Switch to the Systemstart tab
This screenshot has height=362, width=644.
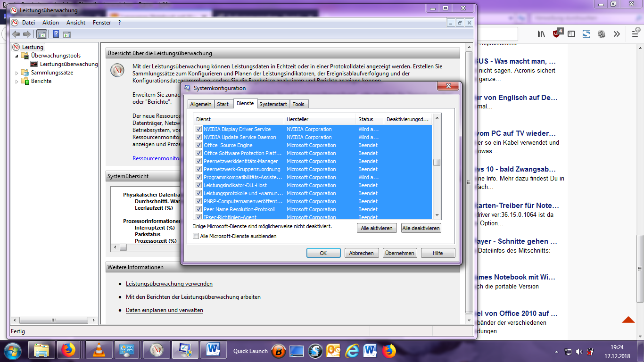tap(273, 104)
